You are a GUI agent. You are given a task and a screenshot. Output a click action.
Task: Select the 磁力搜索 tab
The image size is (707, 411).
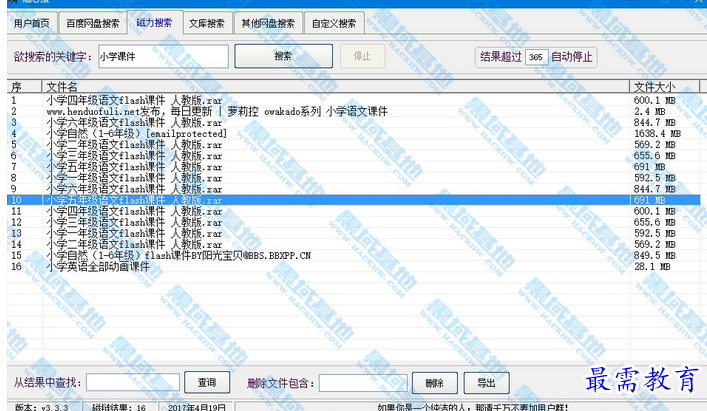click(154, 23)
